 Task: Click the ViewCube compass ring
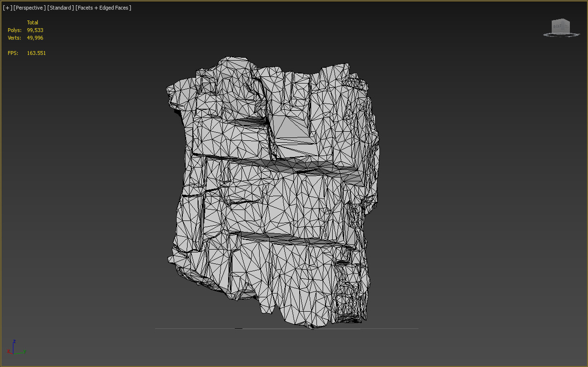coord(546,35)
